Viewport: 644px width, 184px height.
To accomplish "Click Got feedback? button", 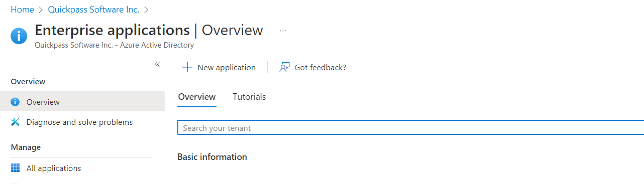I will (x=313, y=67).
